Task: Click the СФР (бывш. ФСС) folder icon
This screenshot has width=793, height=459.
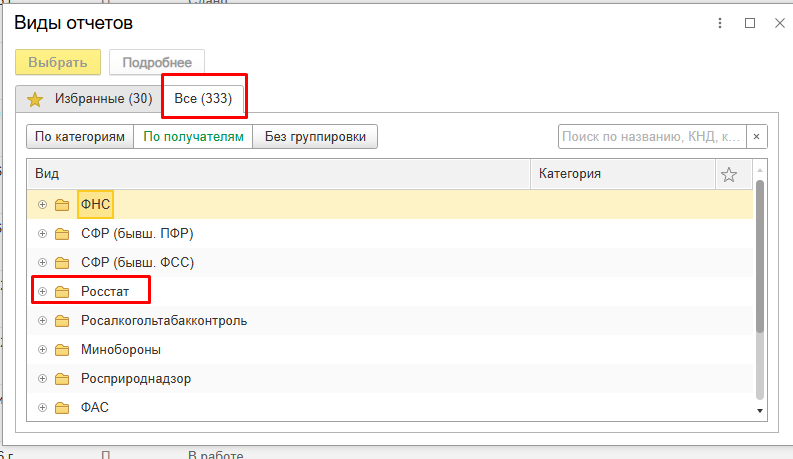Action: point(62,263)
